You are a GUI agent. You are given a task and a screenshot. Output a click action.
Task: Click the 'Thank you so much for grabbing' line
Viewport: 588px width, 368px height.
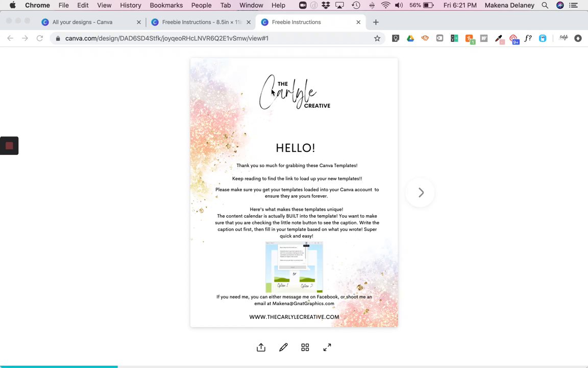[297, 165]
